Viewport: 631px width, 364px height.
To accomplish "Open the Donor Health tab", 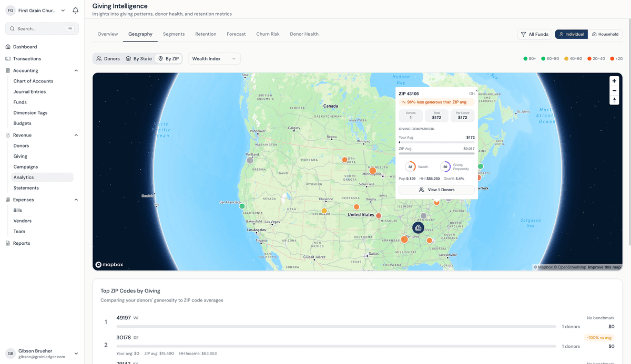I will pyautogui.click(x=304, y=34).
